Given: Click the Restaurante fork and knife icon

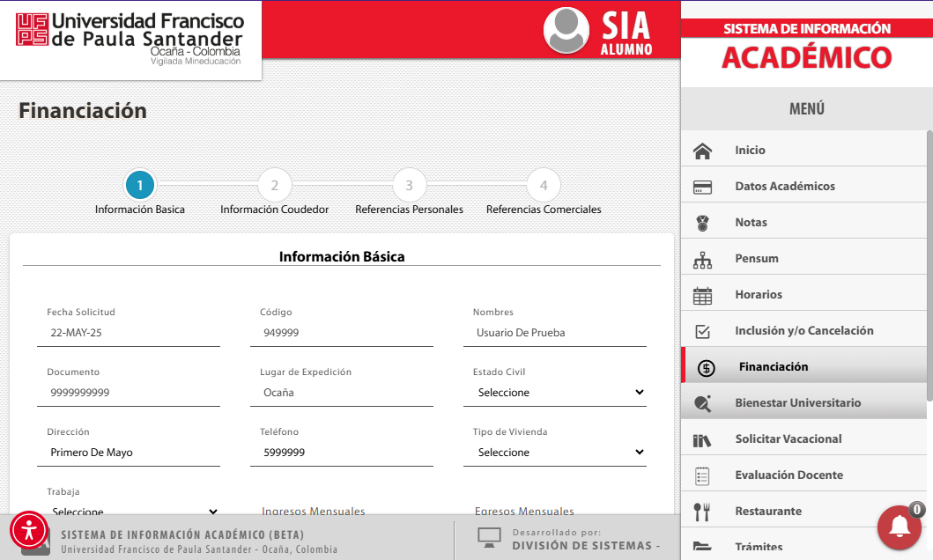Looking at the screenshot, I should [x=702, y=512].
